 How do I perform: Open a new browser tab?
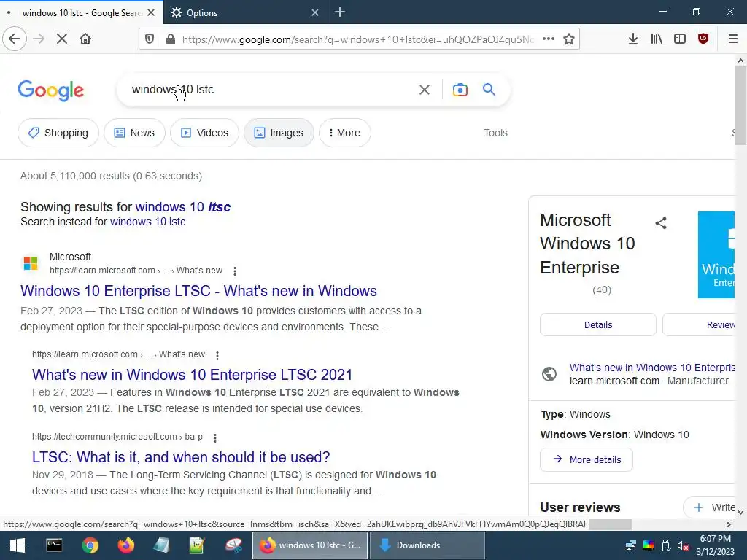340,12
